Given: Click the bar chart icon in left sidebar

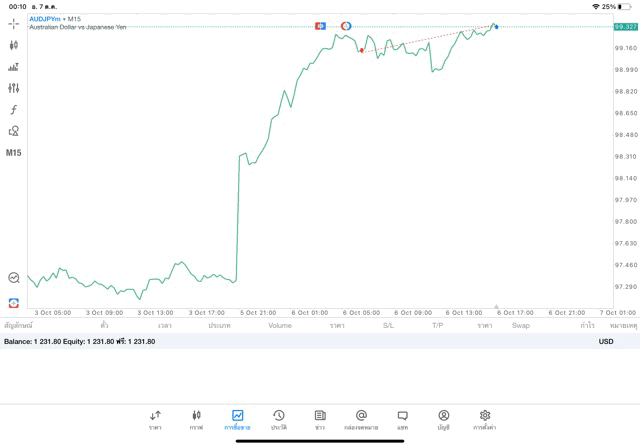Looking at the screenshot, I should tap(14, 67).
